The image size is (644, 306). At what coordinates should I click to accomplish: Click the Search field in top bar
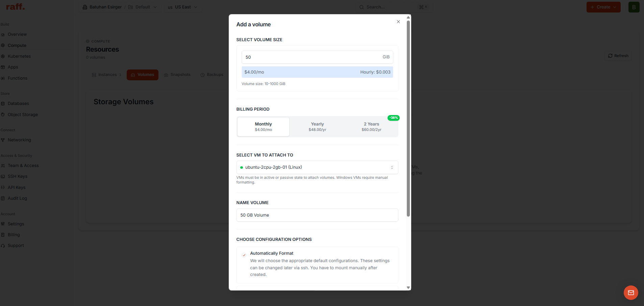tap(394, 7)
